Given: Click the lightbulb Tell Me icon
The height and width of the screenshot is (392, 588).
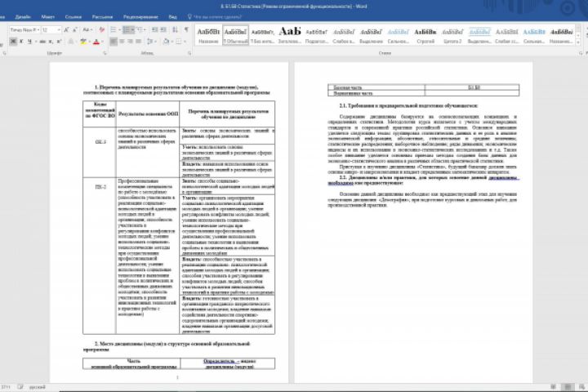Looking at the screenshot, I should point(189,16).
